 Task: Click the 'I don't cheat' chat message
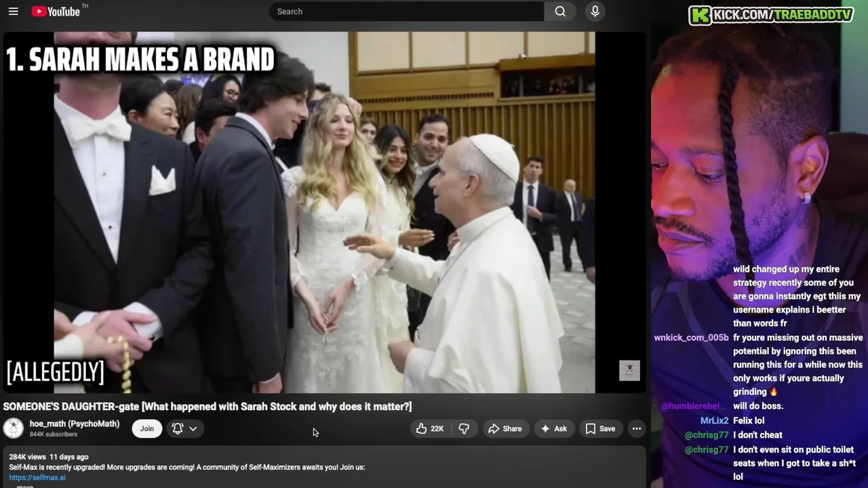(x=757, y=435)
